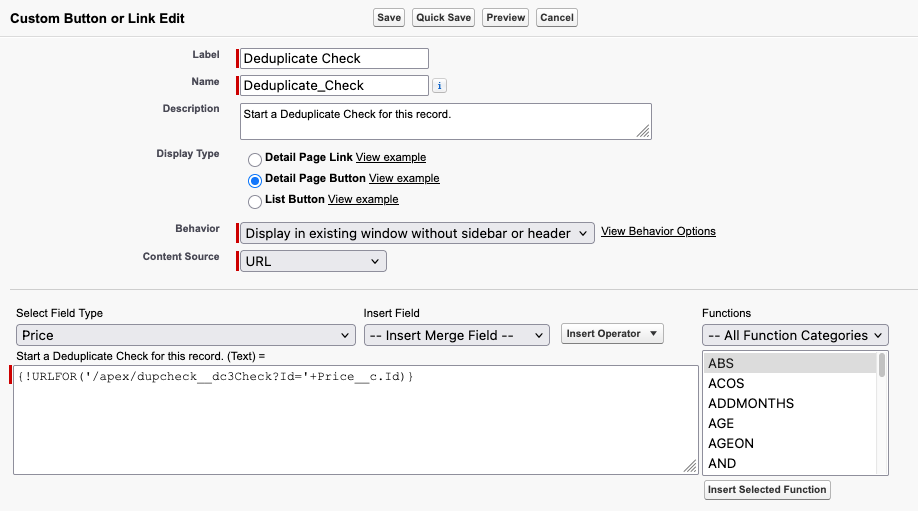Click inside the URLFOR formula editor
918x511 pixels.
point(355,420)
